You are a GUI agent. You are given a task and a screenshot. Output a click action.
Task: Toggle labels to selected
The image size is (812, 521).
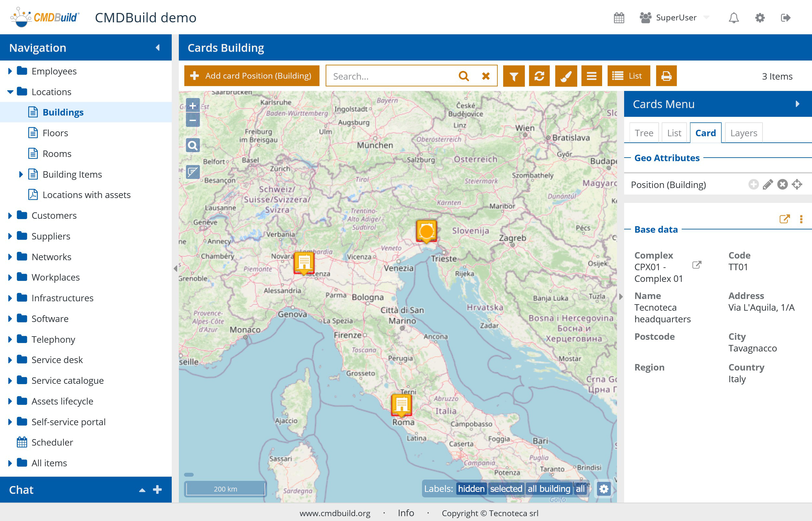[506, 489]
